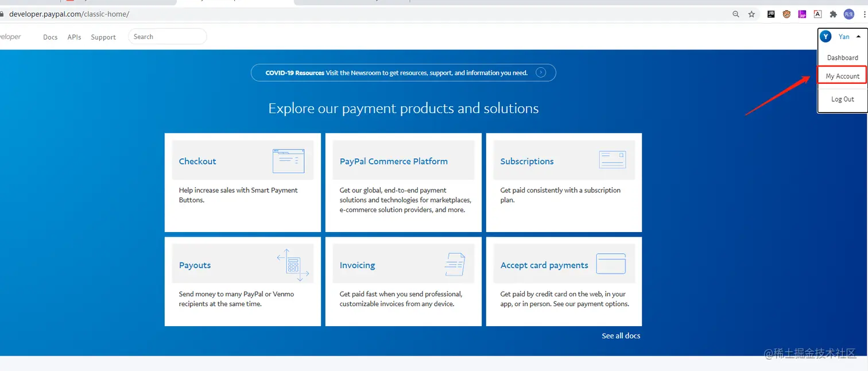Open the purple RP extension icon
868x371 pixels.
[802, 14]
